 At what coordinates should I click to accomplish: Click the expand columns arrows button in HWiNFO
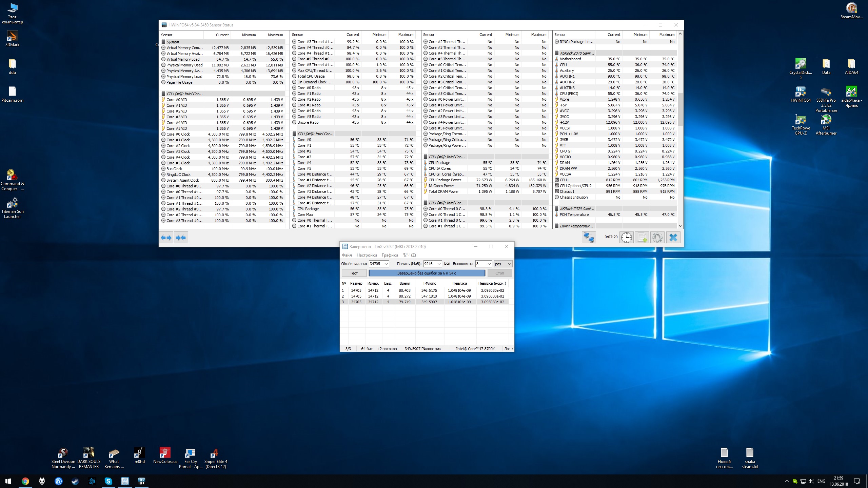coord(166,238)
